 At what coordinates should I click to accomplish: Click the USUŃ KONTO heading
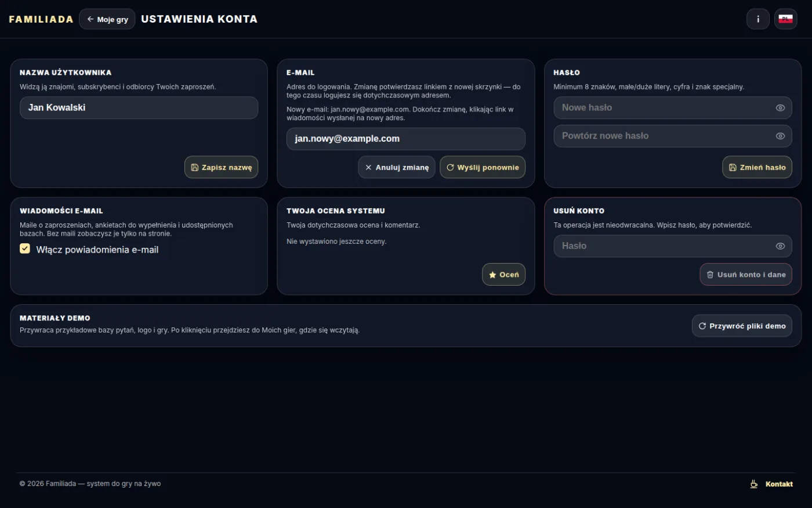(x=579, y=211)
